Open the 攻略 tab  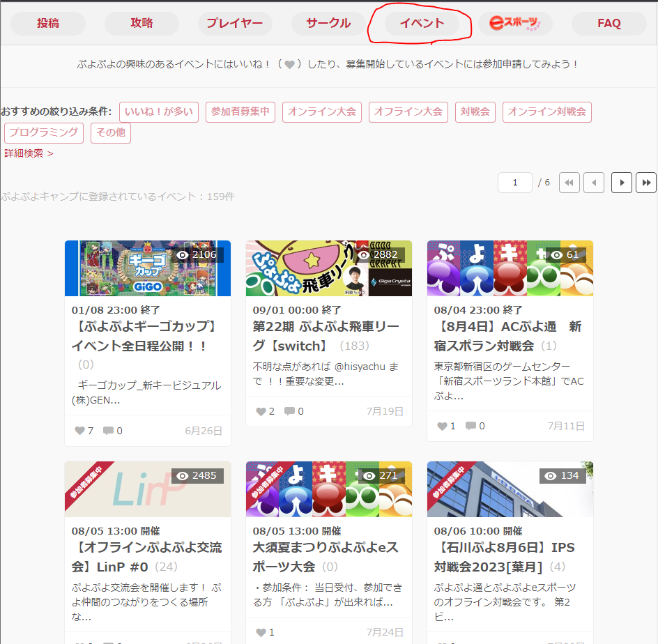(x=141, y=24)
